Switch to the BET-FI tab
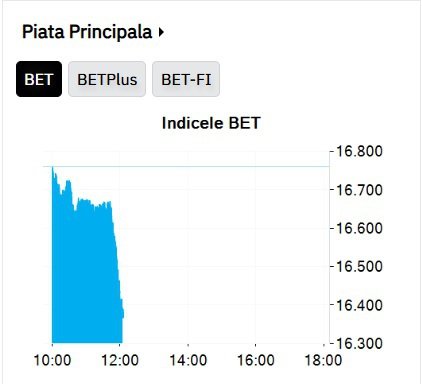The image size is (422, 384). (x=186, y=79)
